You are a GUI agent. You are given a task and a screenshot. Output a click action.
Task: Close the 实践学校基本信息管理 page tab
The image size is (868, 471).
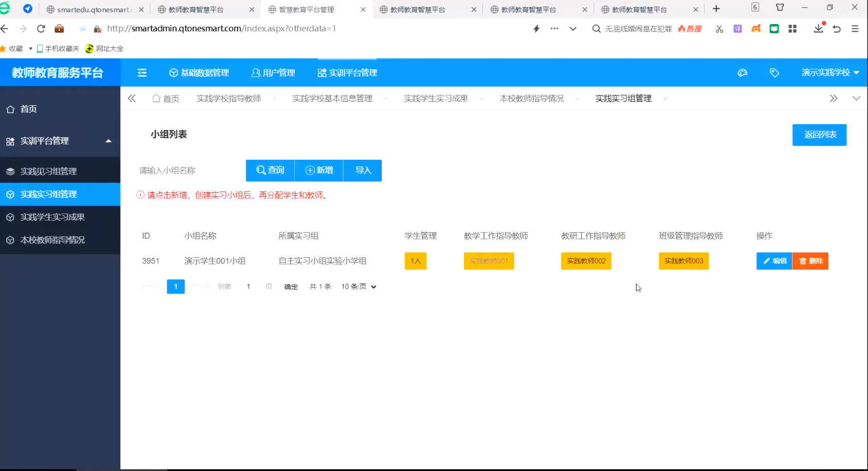(x=386, y=99)
